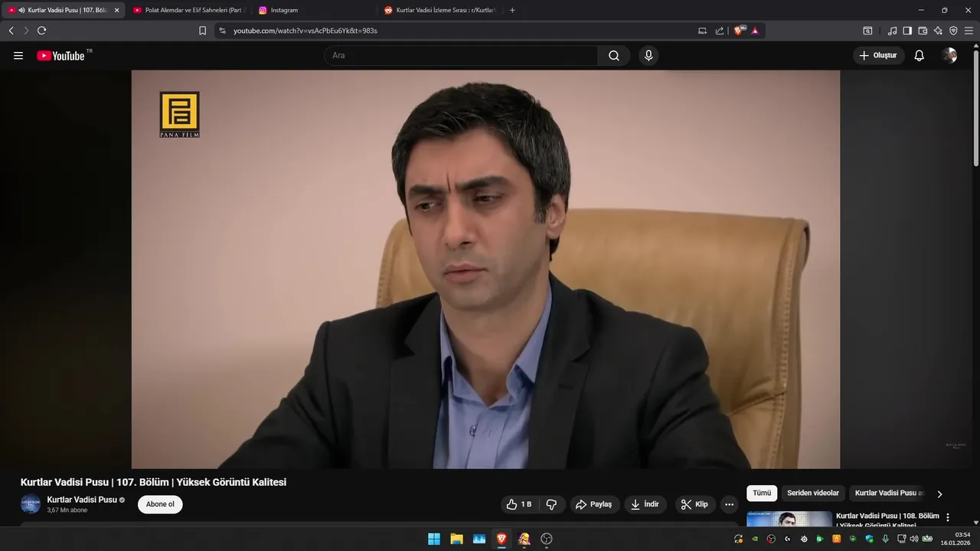Screen dimensions: 980x551
Task: Open new tab with plus button
Action: (512, 10)
